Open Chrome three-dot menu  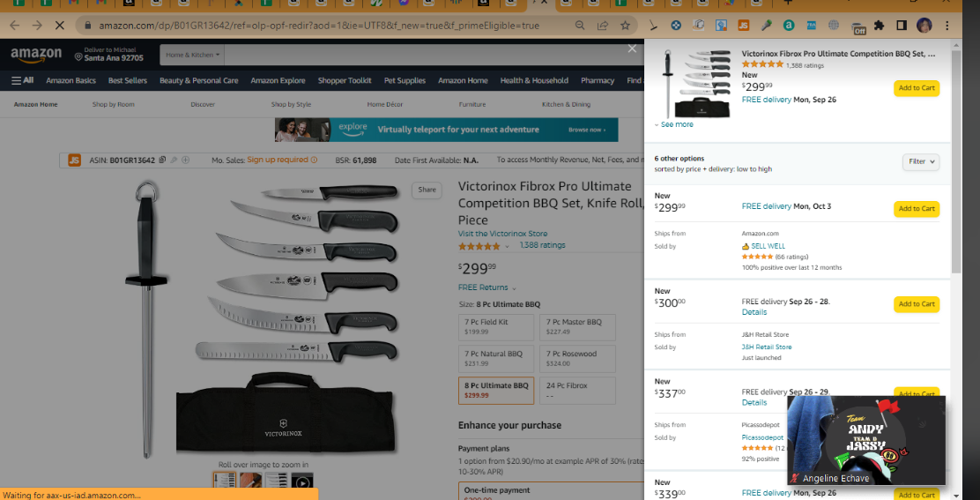click(947, 26)
